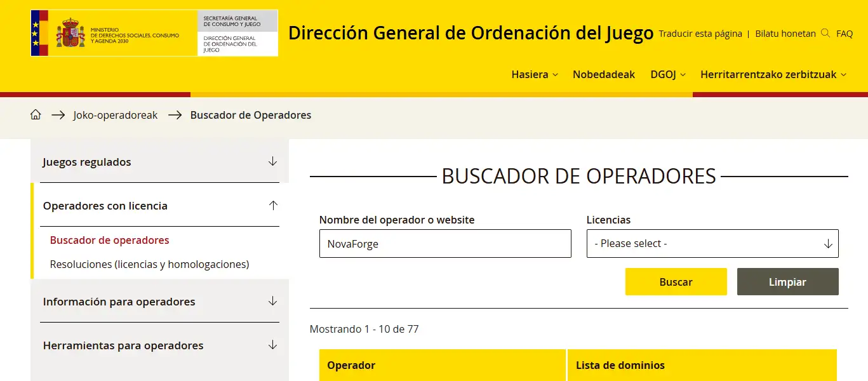The width and height of the screenshot is (868, 381).
Task: Select Buscador de operadores sidebar link
Action: point(110,240)
